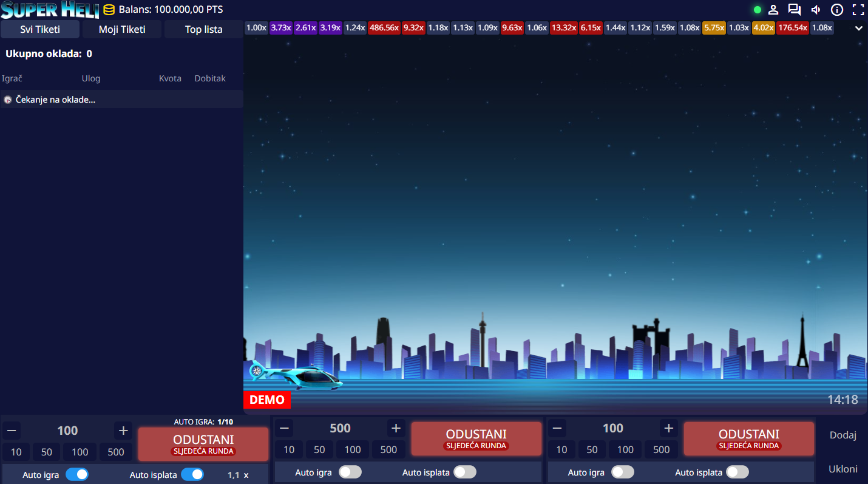Select quick bet 10 in third panel
The image size is (868, 484).
pyautogui.click(x=562, y=449)
